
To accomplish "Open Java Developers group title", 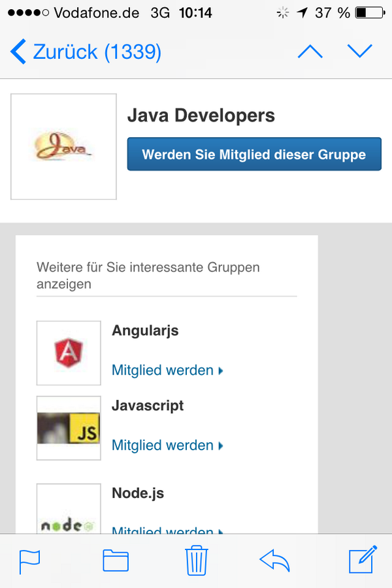I will point(201,115).
